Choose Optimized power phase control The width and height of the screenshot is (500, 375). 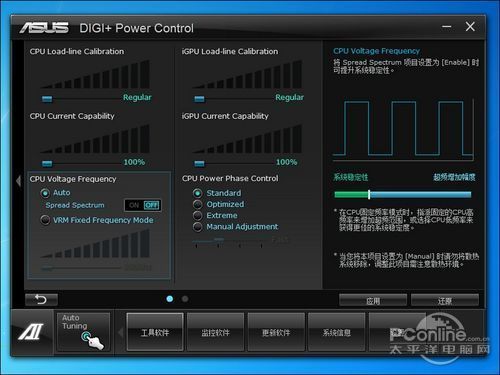point(197,204)
